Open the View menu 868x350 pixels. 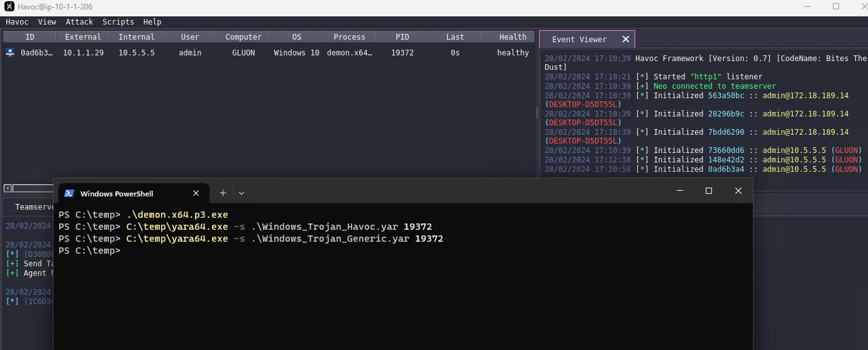click(47, 22)
